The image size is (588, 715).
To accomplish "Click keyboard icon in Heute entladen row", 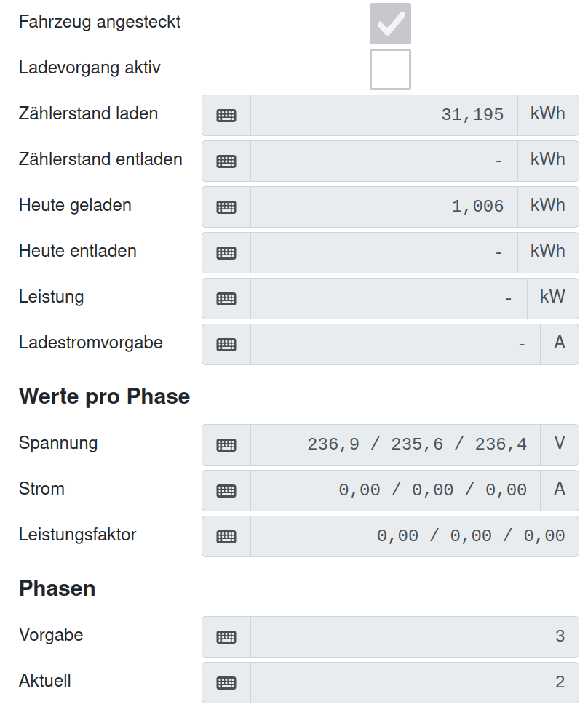I will coord(226,252).
